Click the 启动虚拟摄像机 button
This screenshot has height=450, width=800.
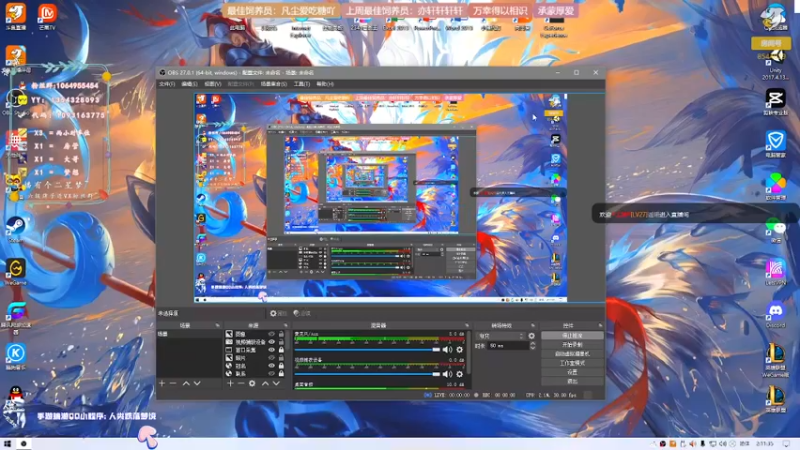click(572, 354)
